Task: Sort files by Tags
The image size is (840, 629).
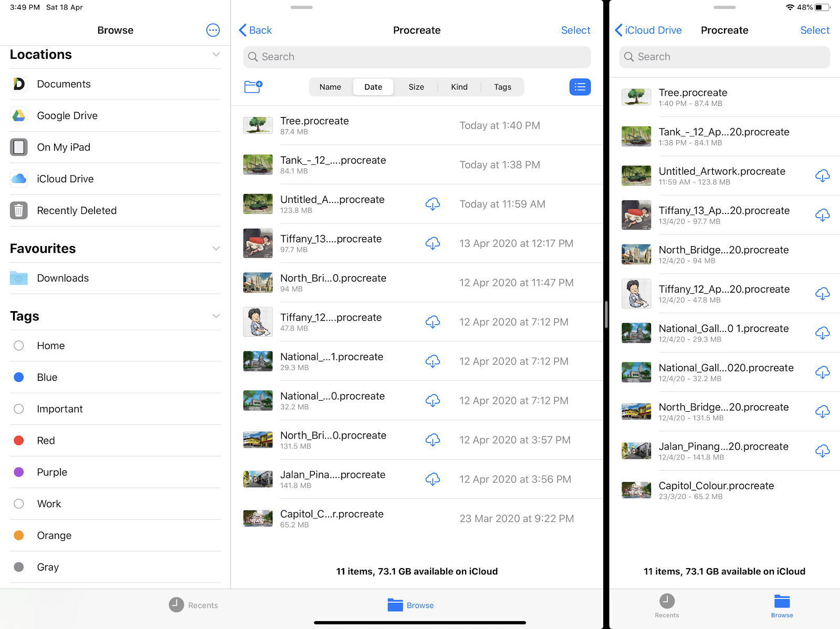Action: (x=502, y=87)
